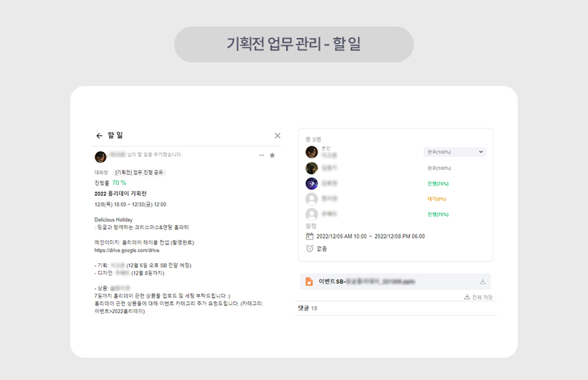This screenshot has height=380, width=588.
Task: Select the 본인 assignee avatar
Action: 311,152
